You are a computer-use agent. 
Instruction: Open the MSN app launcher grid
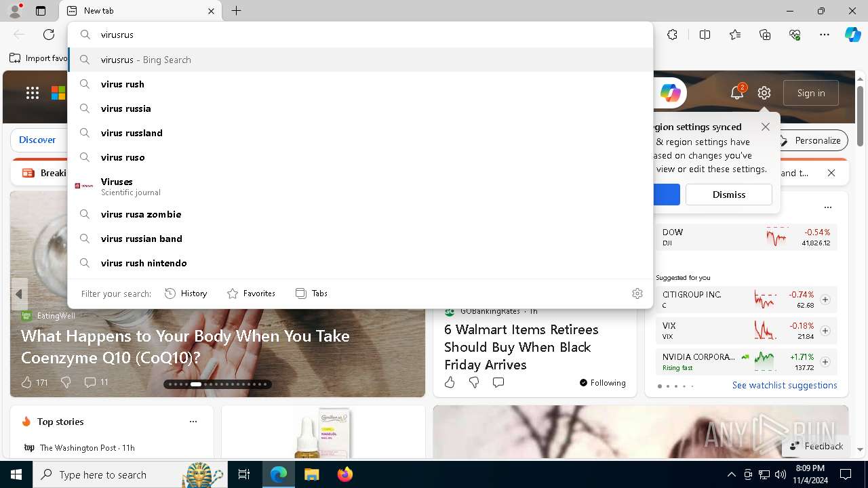tap(32, 93)
